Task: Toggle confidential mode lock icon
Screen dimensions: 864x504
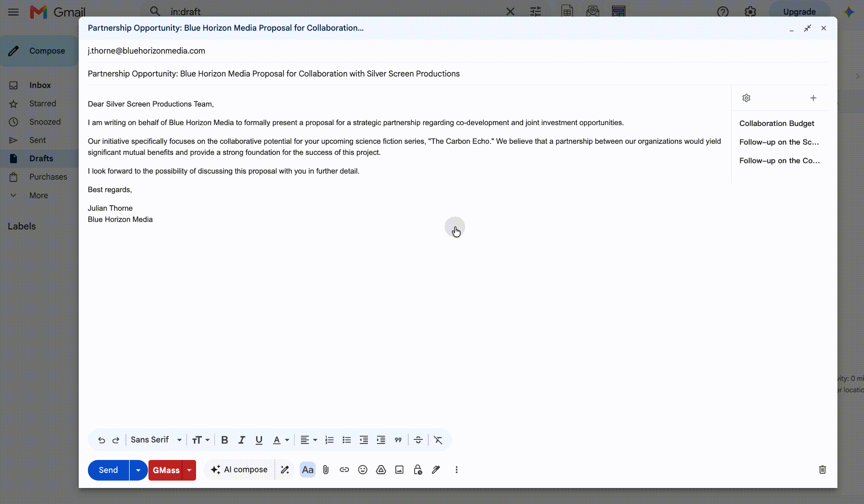Action: pyautogui.click(x=418, y=470)
